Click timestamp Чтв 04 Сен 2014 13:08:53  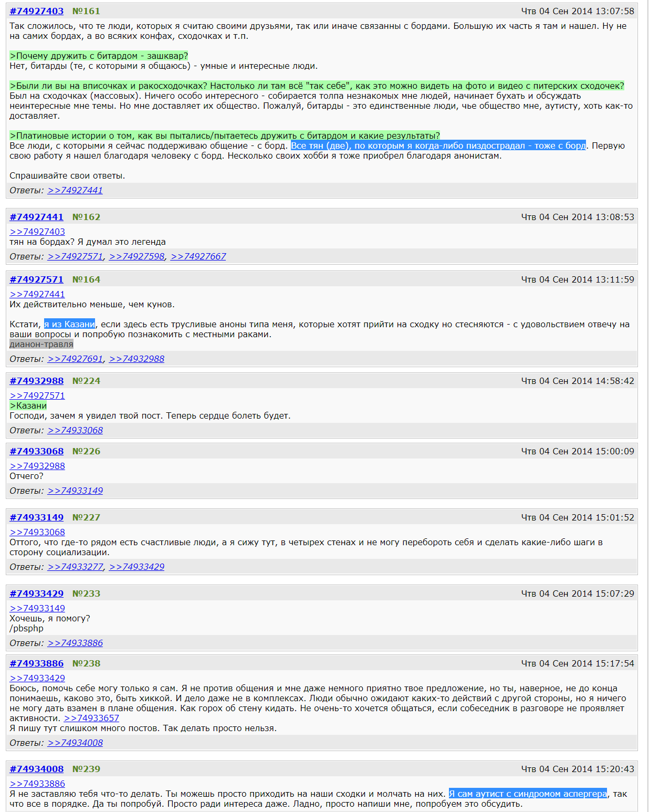click(578, 217)
